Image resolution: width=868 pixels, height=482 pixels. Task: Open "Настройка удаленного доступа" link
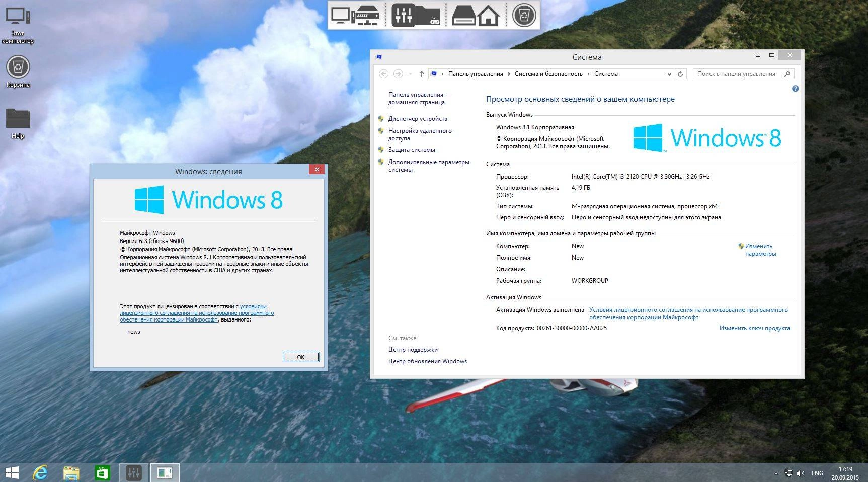coord(420,134)
